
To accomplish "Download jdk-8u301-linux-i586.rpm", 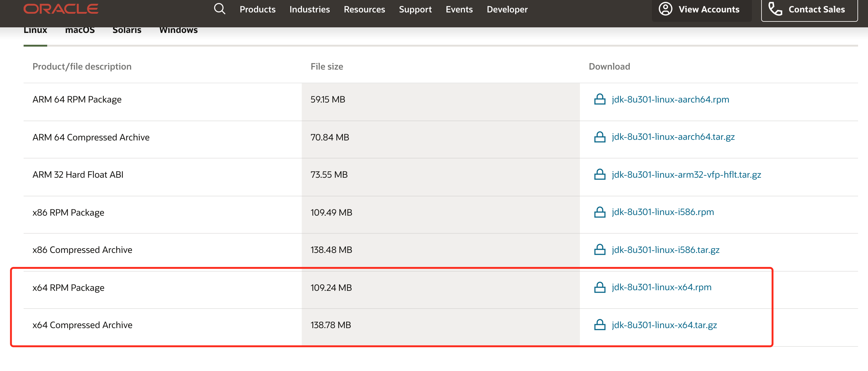I will point(662,212).
